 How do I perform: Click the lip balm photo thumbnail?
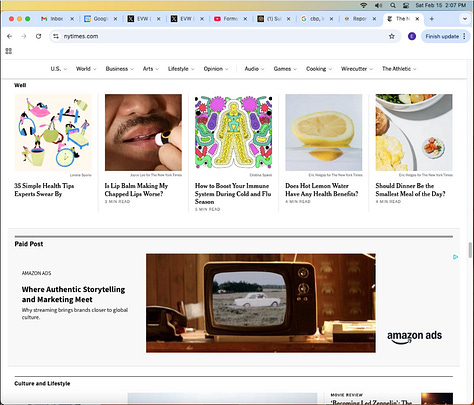pyautogui.click(x=143, y=132)
